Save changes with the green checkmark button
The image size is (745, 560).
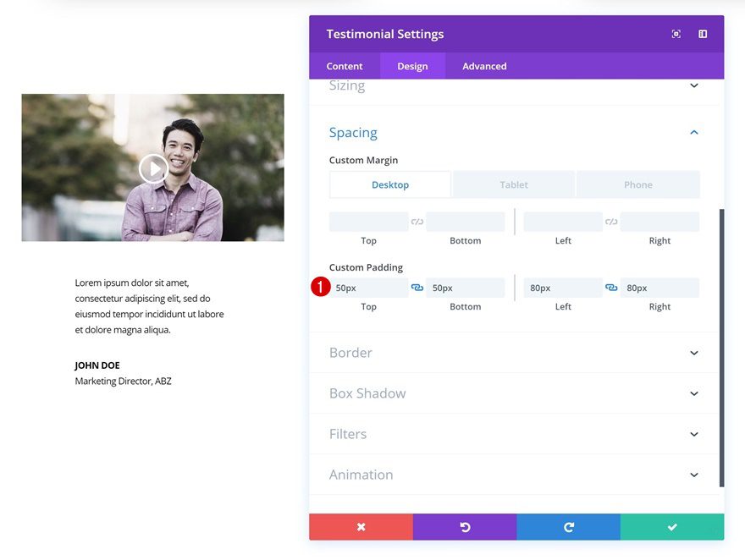tap(671, 526)
